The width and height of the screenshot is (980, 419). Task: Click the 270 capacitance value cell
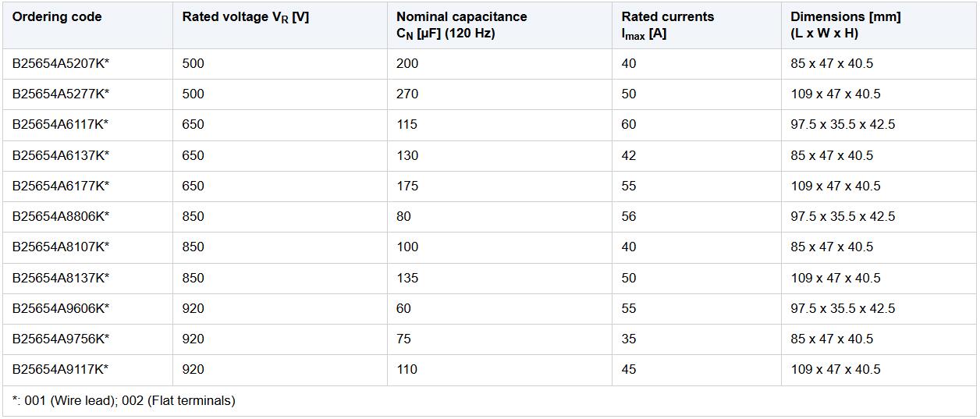407,94
